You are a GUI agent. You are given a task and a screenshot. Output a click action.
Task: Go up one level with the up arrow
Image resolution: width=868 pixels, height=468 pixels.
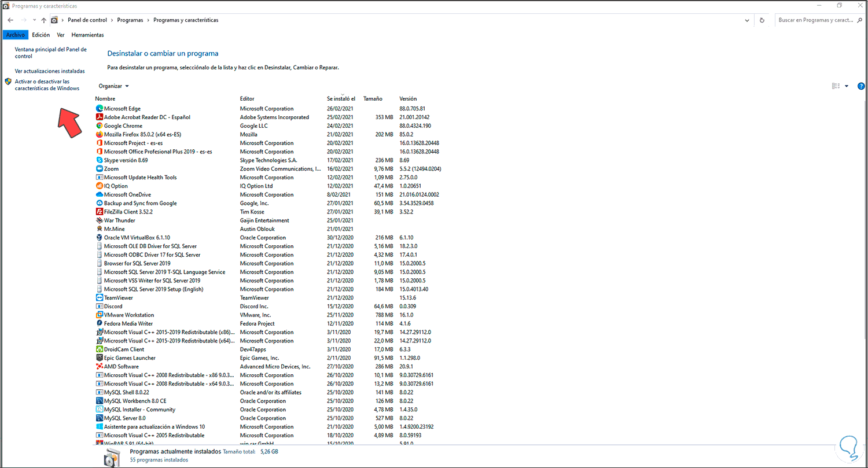click(44, 20)
